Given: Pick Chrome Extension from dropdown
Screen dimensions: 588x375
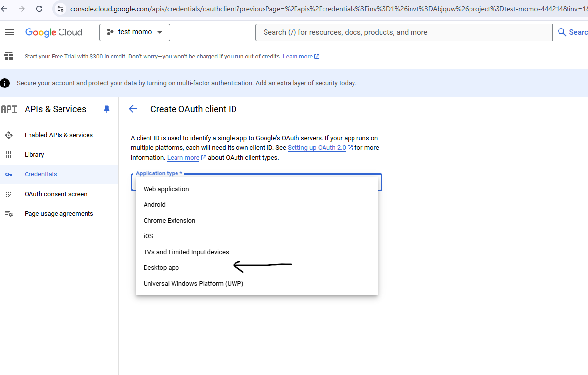Looking at the screenshot, I should click(x=169, y=221).
